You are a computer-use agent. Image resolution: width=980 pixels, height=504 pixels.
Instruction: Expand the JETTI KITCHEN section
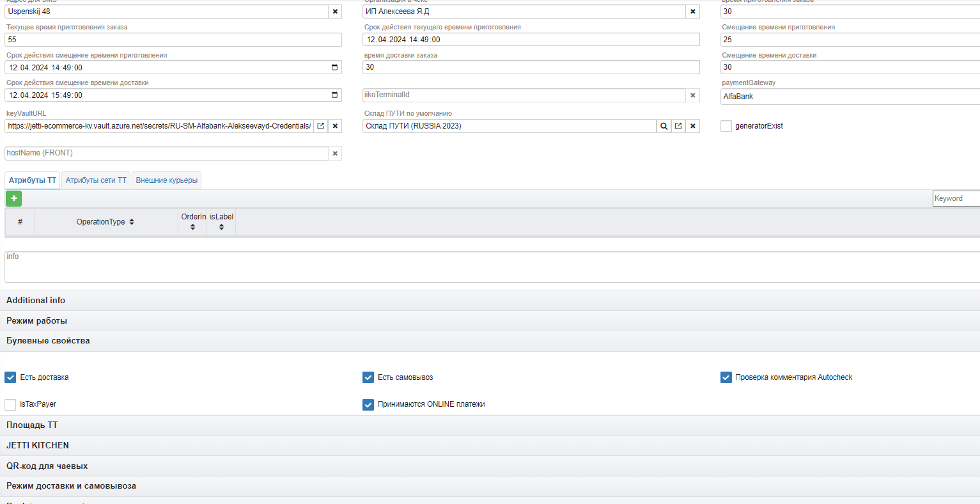click(490, 446)
